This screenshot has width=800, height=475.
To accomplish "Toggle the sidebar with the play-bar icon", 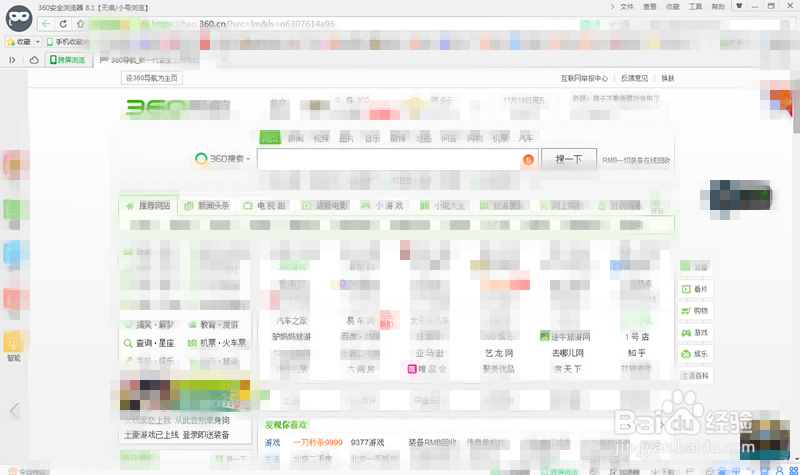I will [x=12, y=60].
